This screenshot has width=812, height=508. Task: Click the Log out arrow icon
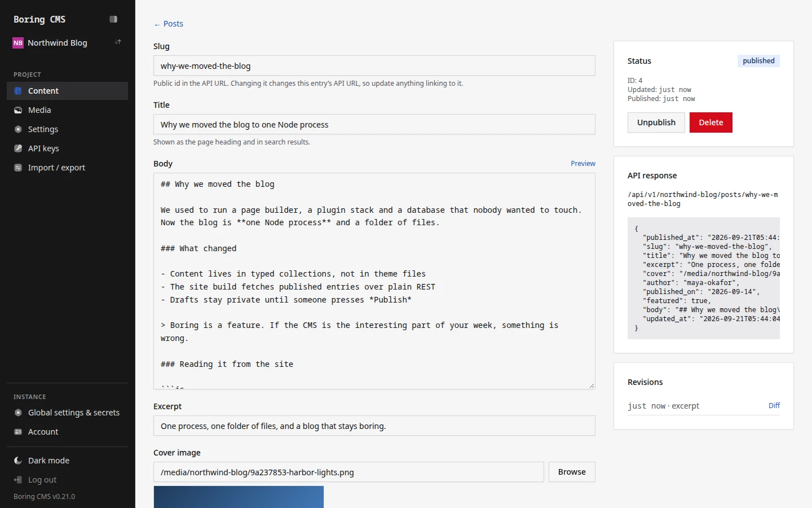click(18, 480)
